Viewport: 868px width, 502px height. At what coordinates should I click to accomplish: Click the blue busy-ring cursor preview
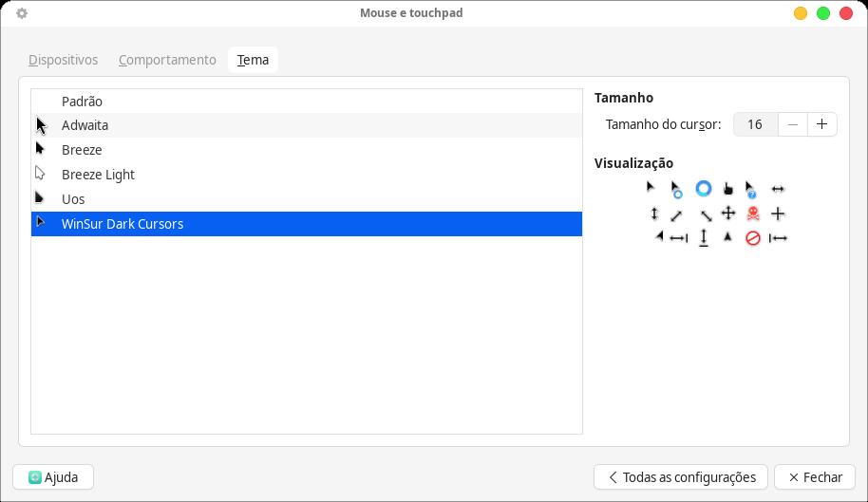[x=704, y=189]
